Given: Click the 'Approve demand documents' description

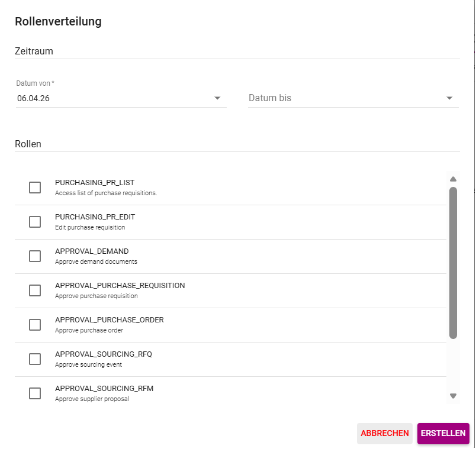Looking at the screenshot, I should [96, 261].
